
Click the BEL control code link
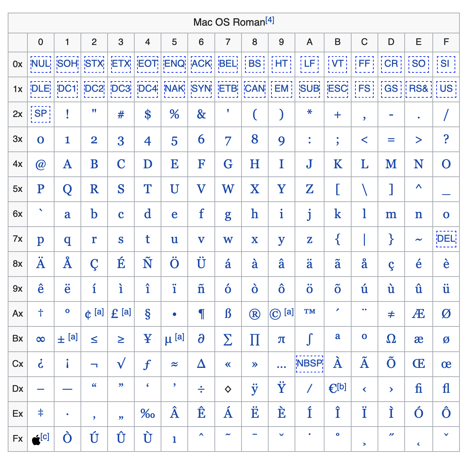[228, 64]
